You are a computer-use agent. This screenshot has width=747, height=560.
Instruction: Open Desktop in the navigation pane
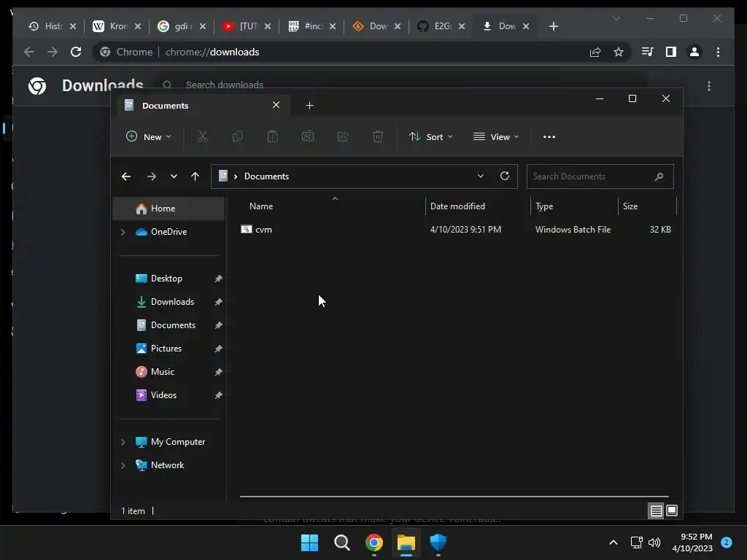[x=169, y=279]
